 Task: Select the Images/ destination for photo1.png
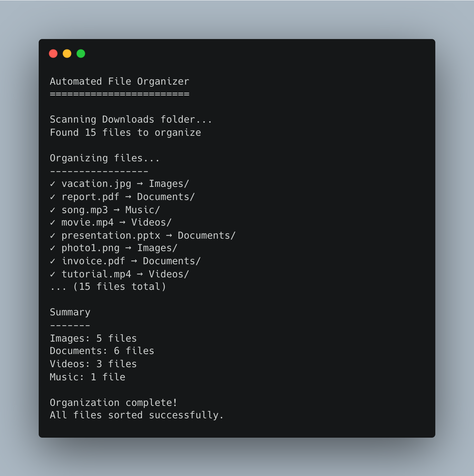pyautogui.click(x=157, y=248)
